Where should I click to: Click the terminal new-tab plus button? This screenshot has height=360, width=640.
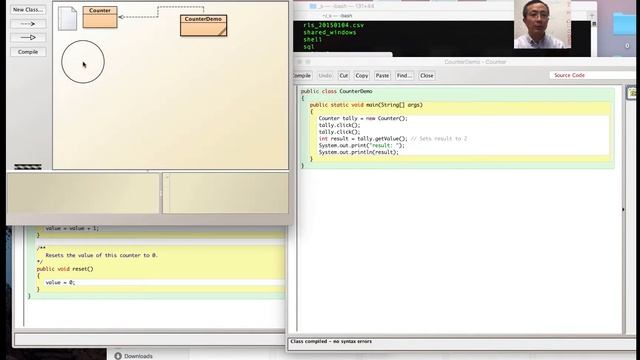click(592, 16)
